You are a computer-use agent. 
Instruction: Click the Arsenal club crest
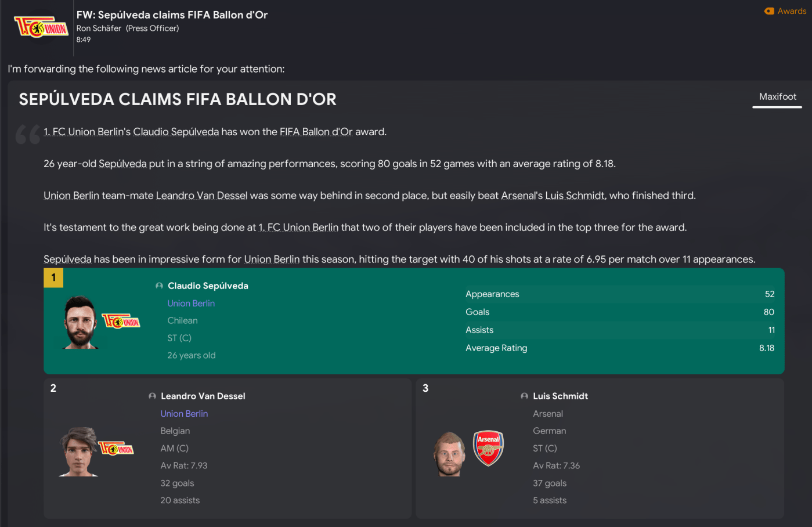tap(488, 448)
